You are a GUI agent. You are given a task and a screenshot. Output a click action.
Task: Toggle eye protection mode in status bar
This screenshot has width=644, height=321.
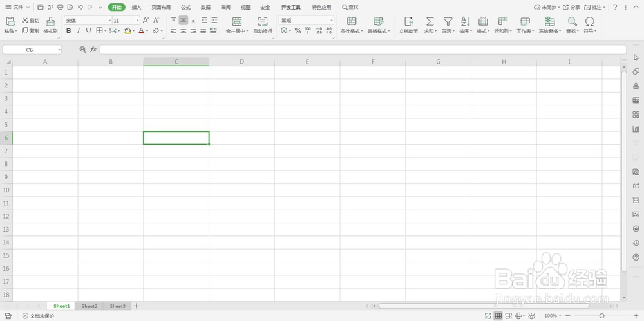tap(532, 316)
